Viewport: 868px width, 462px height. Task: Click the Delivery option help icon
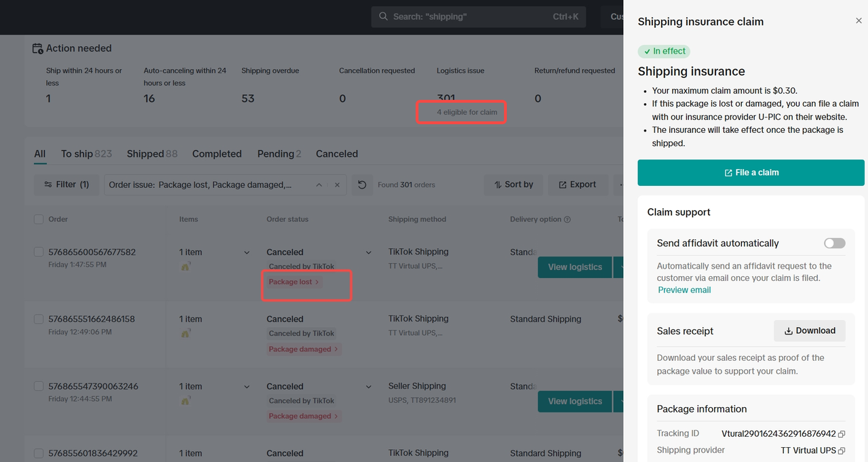click(568, 220)
